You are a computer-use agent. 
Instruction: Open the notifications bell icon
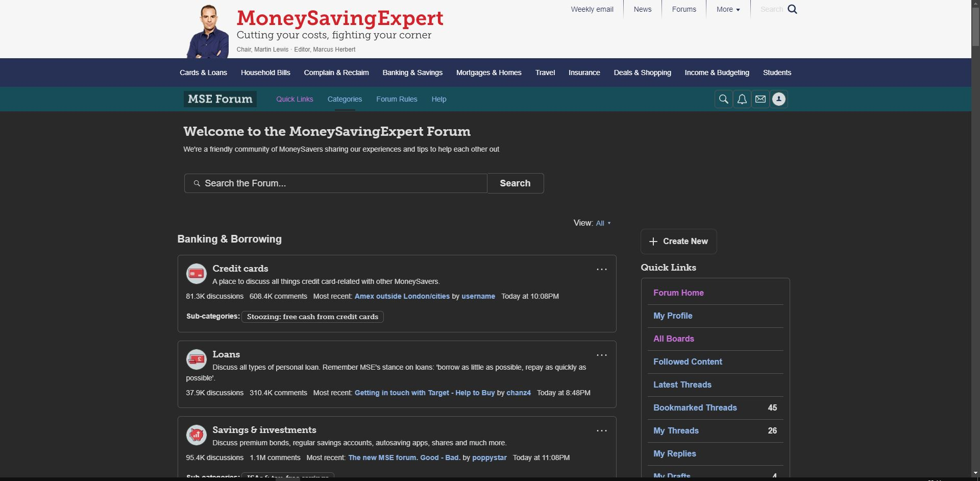742,99
